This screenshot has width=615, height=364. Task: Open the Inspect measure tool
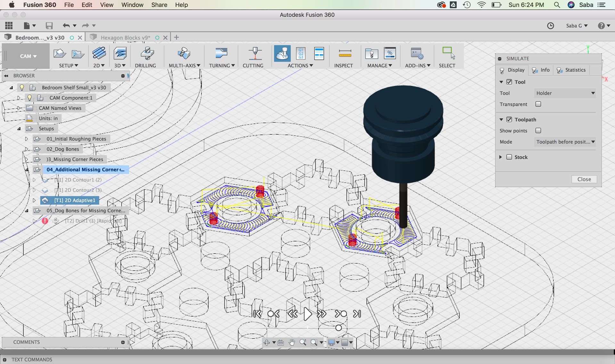345,53
